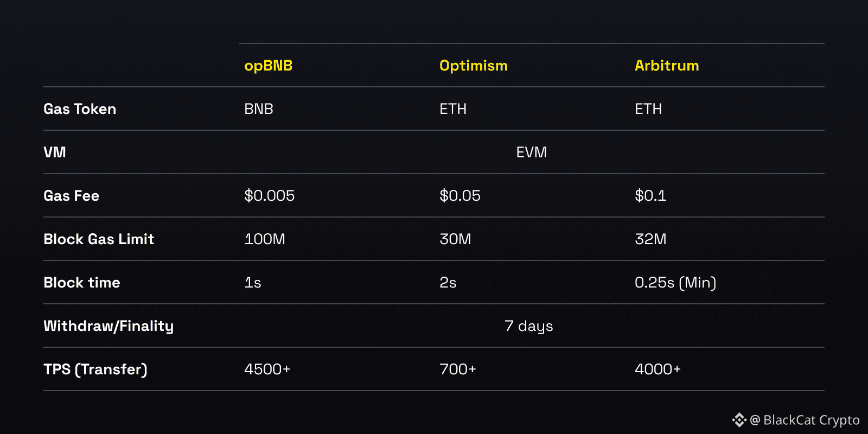Screen dimensions: 868x434
Task: Click the $0.005 gas fee value
Action: coord(269,196)
